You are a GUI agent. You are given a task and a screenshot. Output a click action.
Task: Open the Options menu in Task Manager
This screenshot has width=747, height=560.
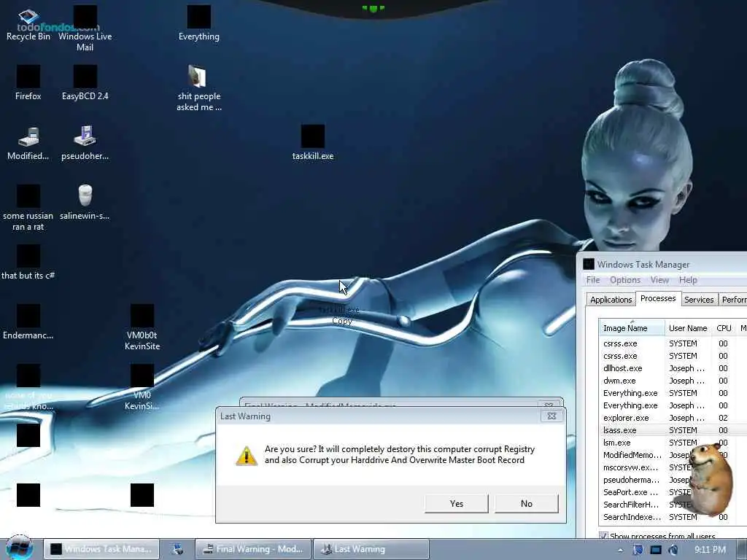(x=625, y=280)
